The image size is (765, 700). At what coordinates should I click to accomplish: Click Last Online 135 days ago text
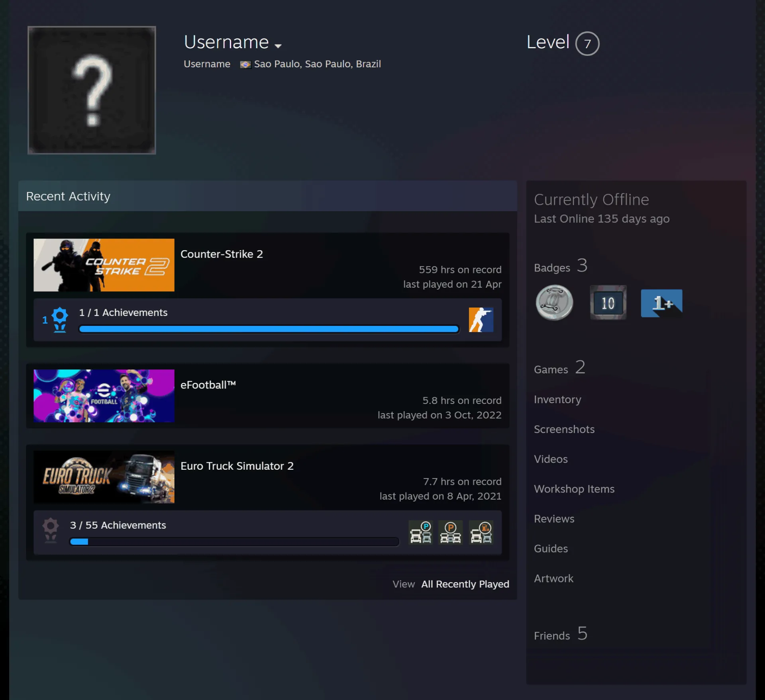602,219
